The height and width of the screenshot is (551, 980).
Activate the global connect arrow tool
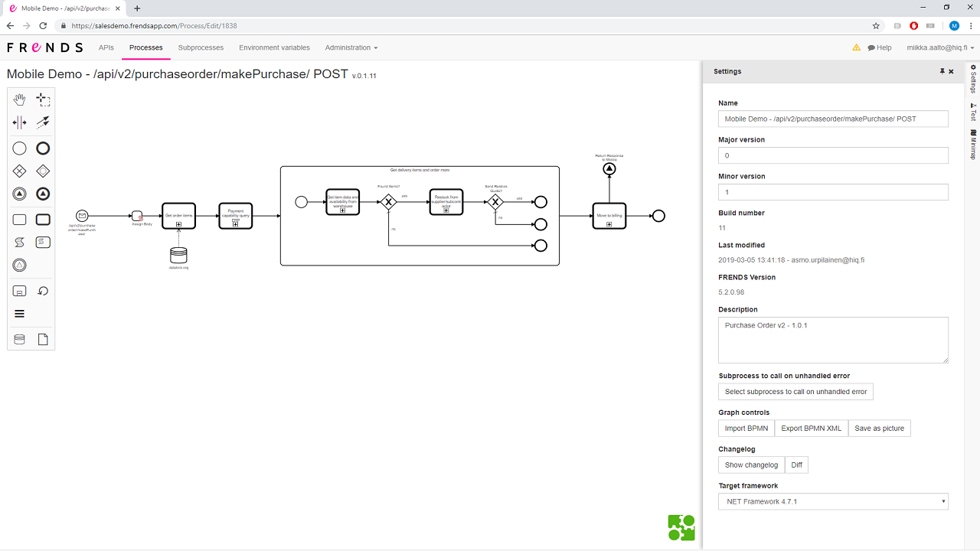point(43,122)
